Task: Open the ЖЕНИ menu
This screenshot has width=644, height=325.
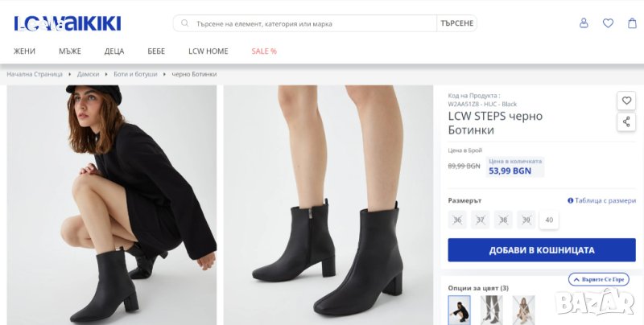Action: [x=24, y=51]
